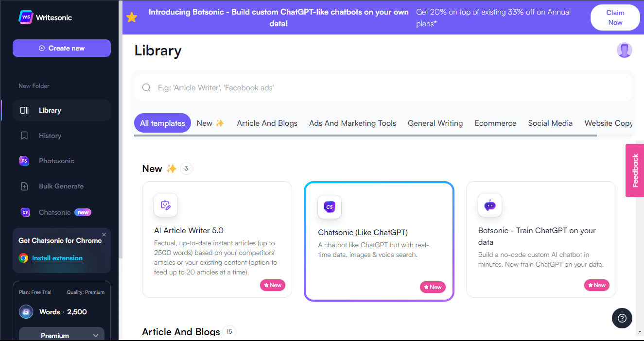644x341 pixels.
Task: Click the Plan: Free Trial text
Action: click(x=35, y=292)
